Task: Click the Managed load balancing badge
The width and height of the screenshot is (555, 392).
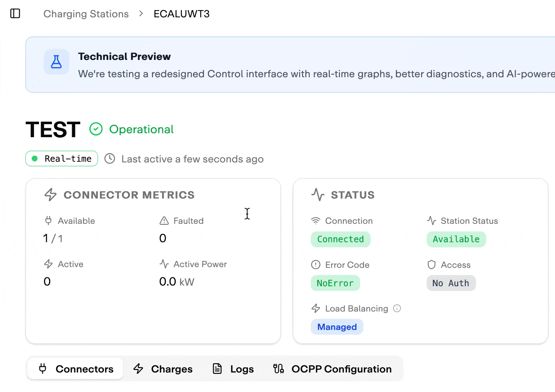Action: [337, 327]
